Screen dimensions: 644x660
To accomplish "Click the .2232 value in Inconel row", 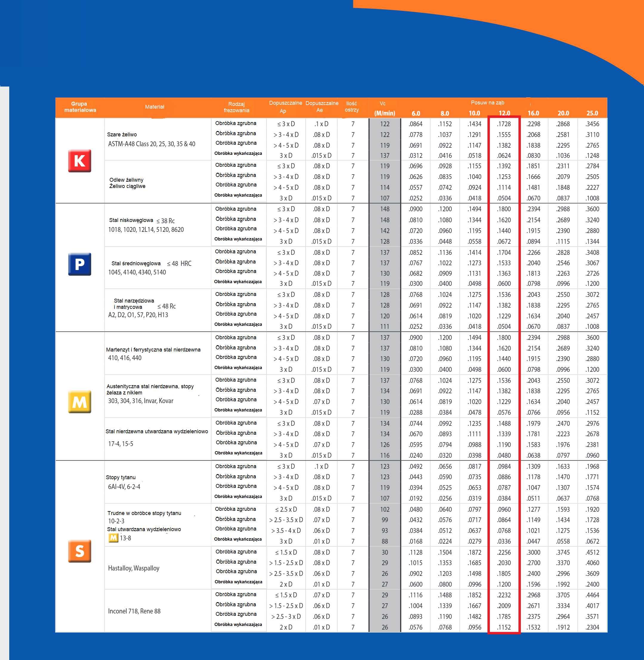I will click(504, 595).
